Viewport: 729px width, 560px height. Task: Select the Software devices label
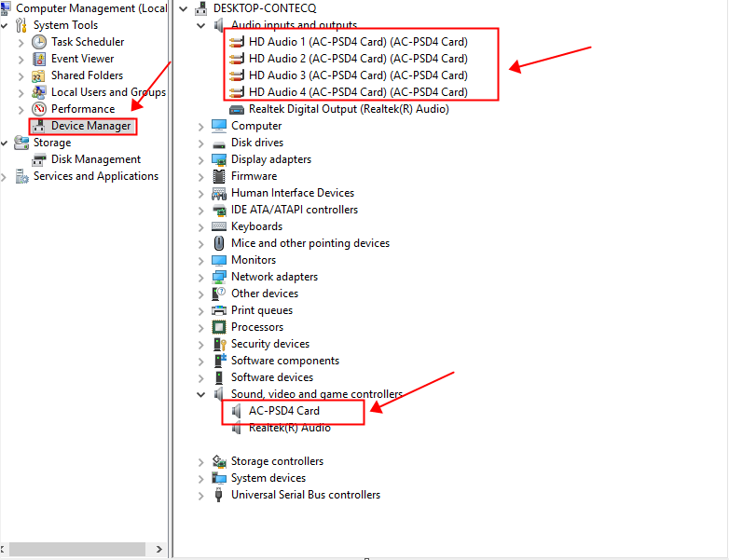[x=272, y=377]
